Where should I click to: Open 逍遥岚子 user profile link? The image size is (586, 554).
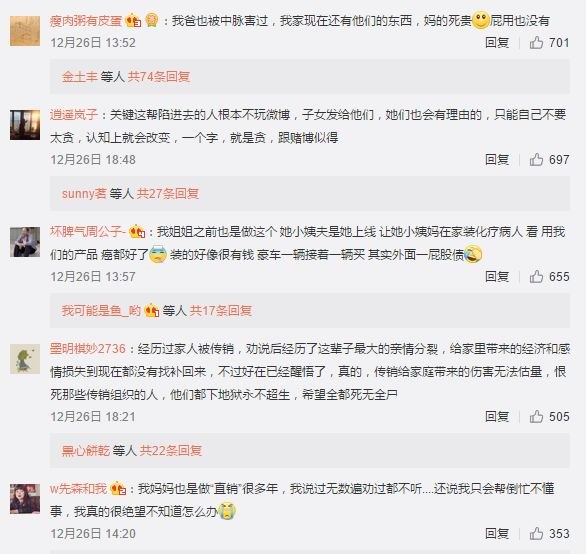(x=74, y=114)
